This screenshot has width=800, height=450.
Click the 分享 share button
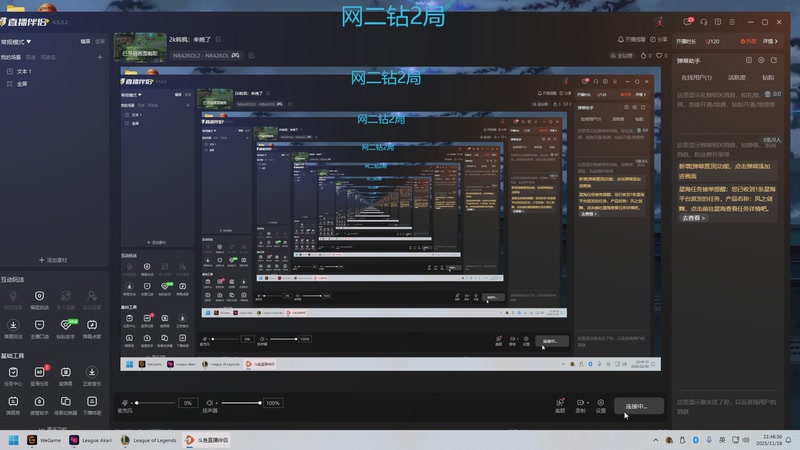tap(659, 39)
